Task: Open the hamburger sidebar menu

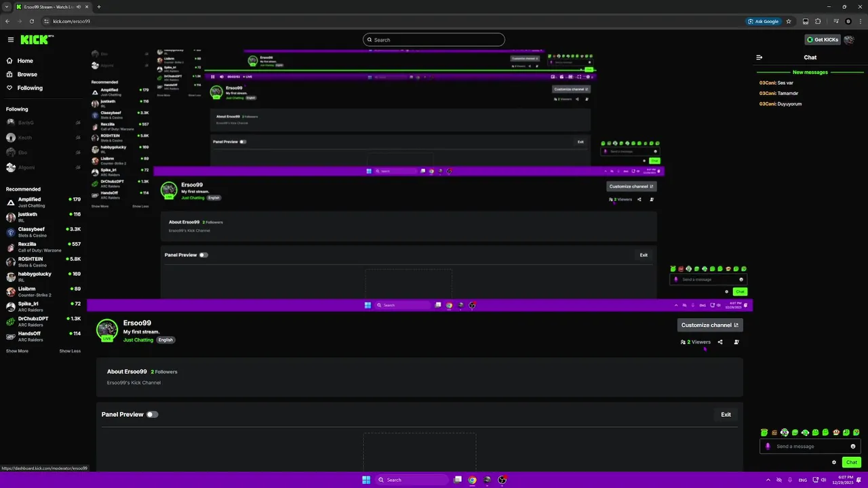Action: point(10,40)
